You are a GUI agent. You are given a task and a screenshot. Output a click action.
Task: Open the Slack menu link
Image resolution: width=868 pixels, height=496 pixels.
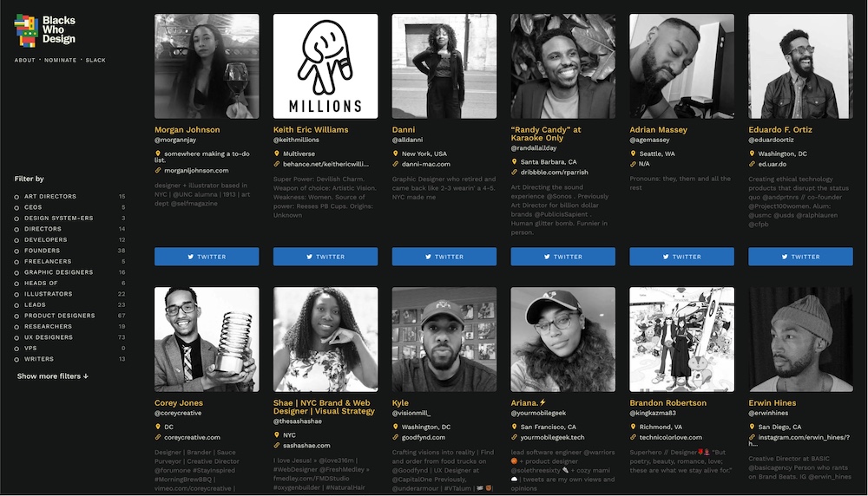[x=95, y=60]
